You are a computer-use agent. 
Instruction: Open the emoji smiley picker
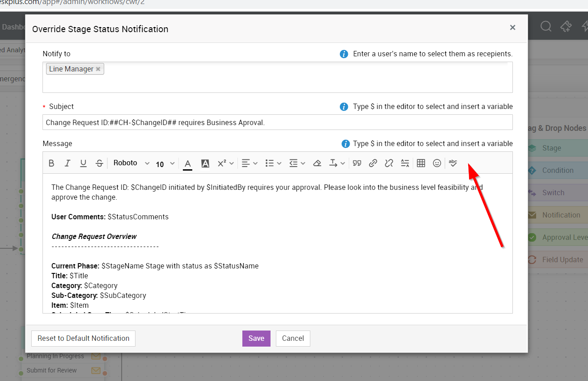(x=437, y=163)
